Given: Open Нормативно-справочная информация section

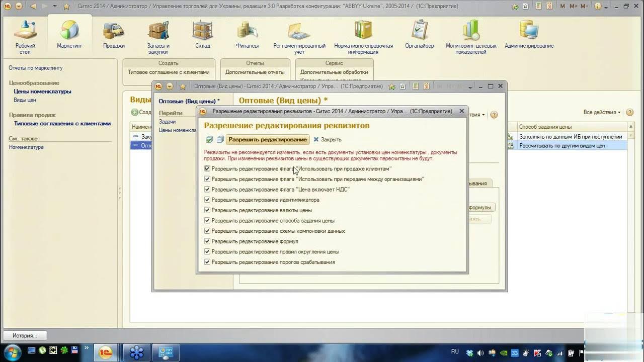Looking at the screenshot, I should tap(363, 37).
